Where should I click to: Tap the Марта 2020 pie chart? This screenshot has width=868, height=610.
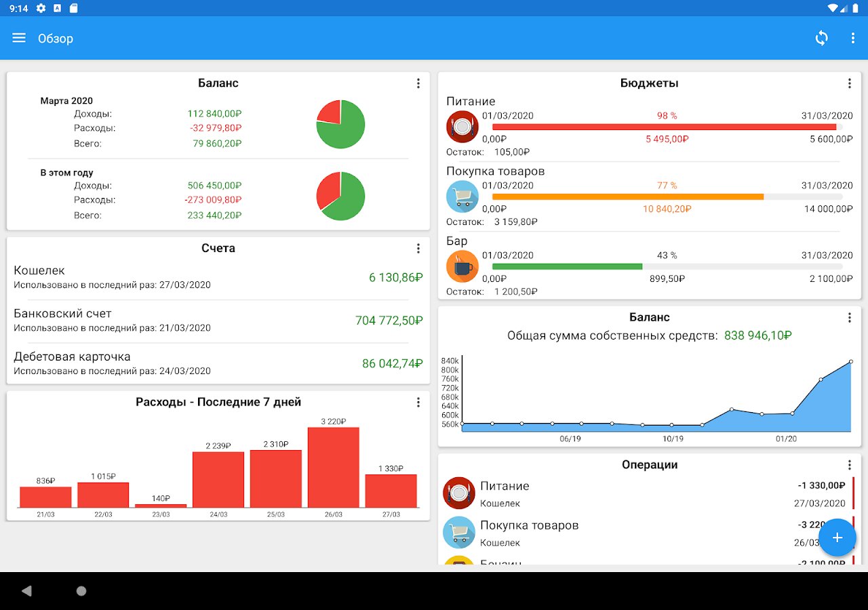(x=340, y=124)
